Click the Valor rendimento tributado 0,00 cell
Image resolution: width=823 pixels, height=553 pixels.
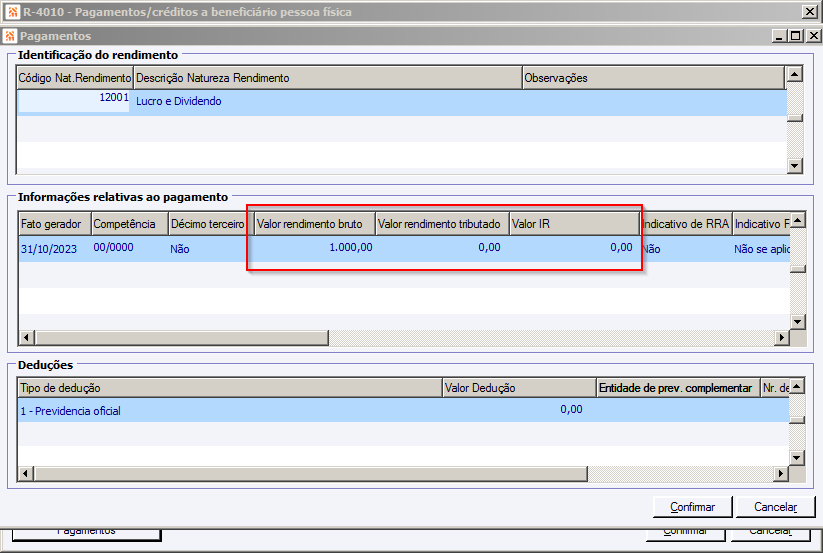click(x=442, y=248)
